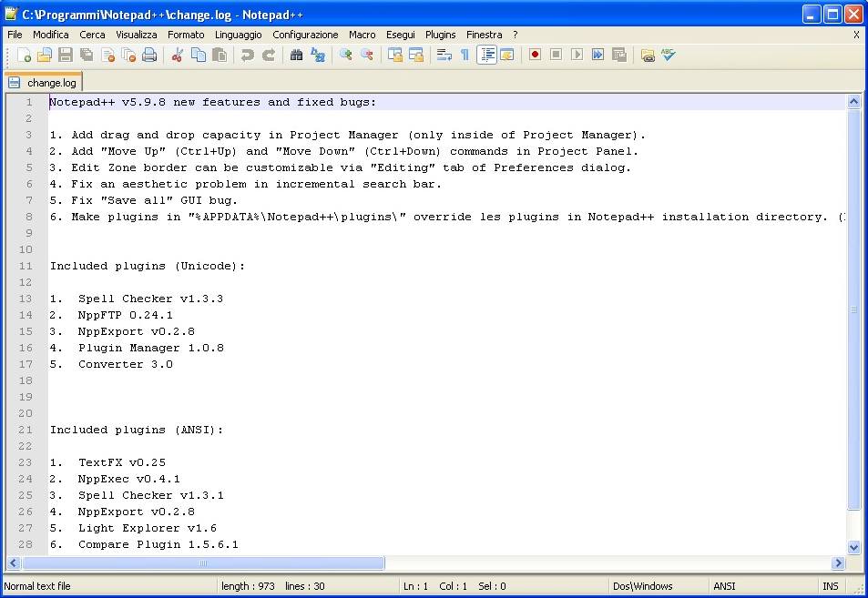This screenshot has width=868, height=598.
Task: Open the Linguaggio menu
Action: pyautogui.click(x=238, y=35)
